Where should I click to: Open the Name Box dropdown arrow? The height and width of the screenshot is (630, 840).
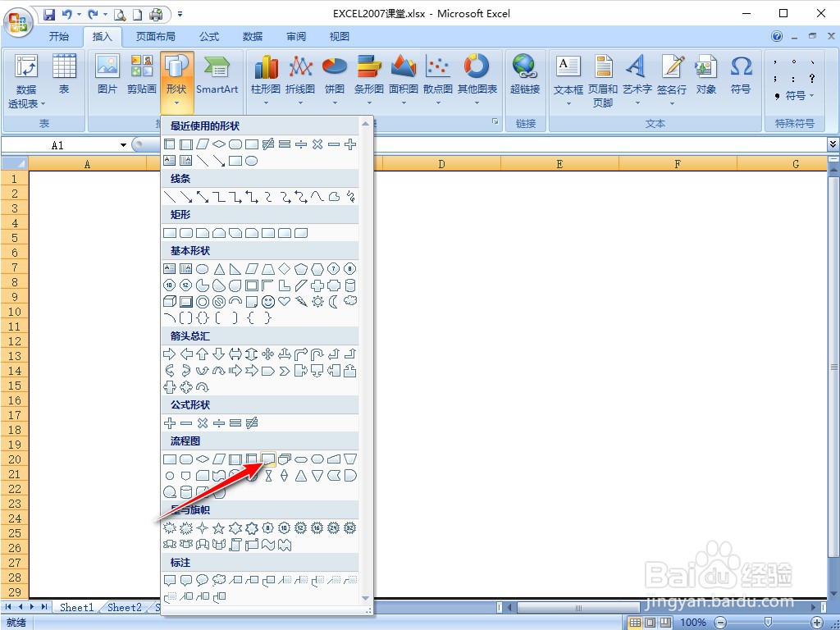[x=123, y=145]
